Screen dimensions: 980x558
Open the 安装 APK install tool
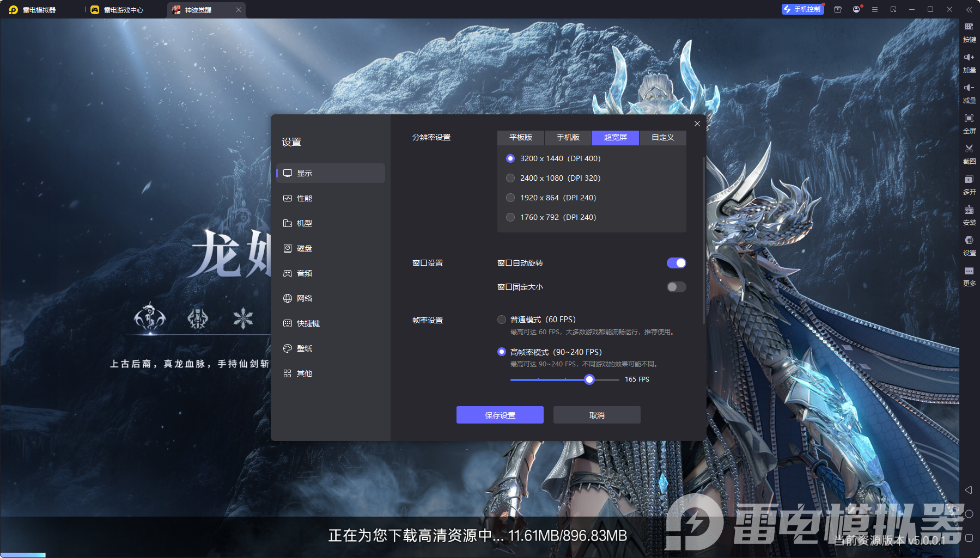coord(969,214)
